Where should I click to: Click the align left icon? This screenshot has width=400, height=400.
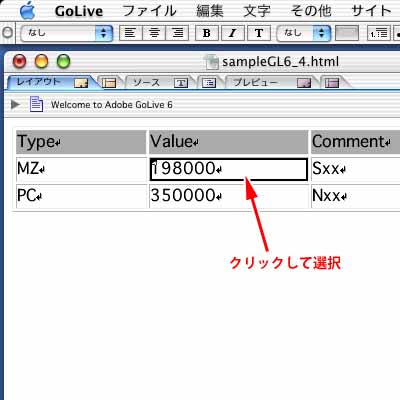(x=130, y=33)
